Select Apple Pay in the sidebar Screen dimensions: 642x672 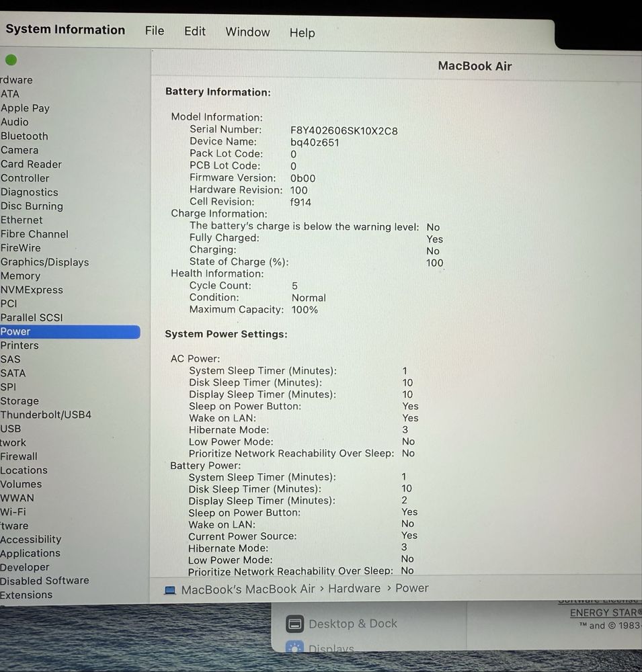click(25, 108)
